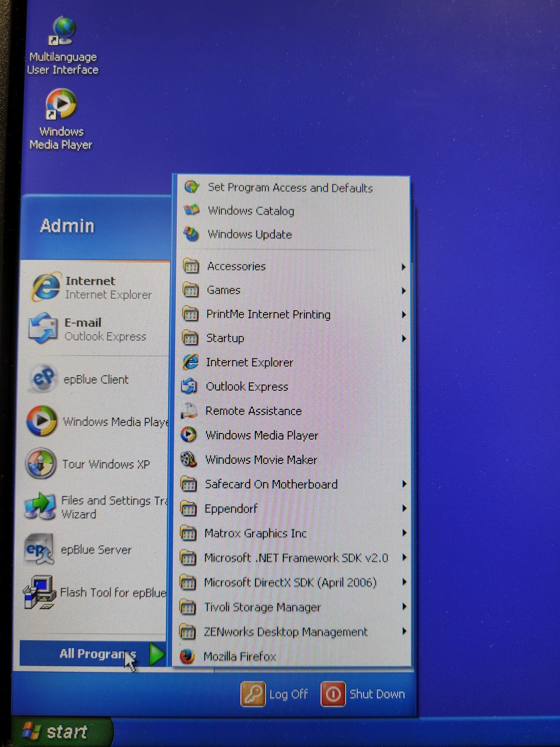This screenshot has width=560, height=747.
Task: Click the Log Off label
Action: pyautogui.click(x=288, y=694)
